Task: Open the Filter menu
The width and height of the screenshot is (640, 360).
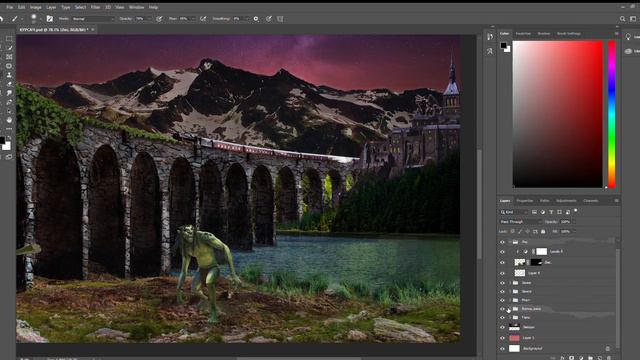Action: (x=96, y=7)
